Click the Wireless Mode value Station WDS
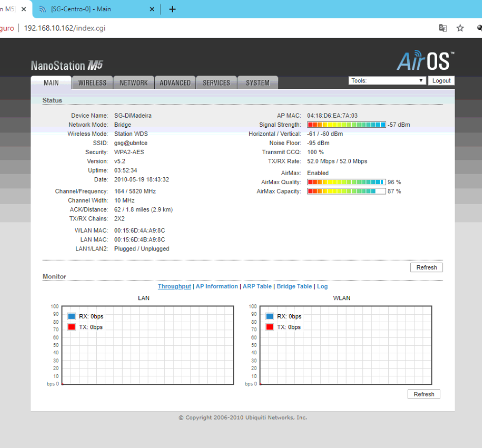The height and width of the screenshot is (448, 482). click(131, 134)
